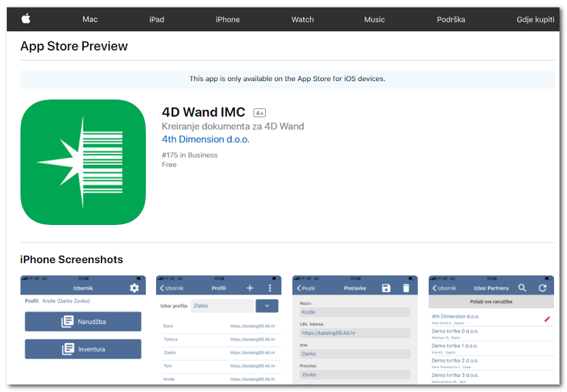Click Pošalji sve narudžbe bar
The height and width of the screenshot is (392, 567).
tap(491, 301)
